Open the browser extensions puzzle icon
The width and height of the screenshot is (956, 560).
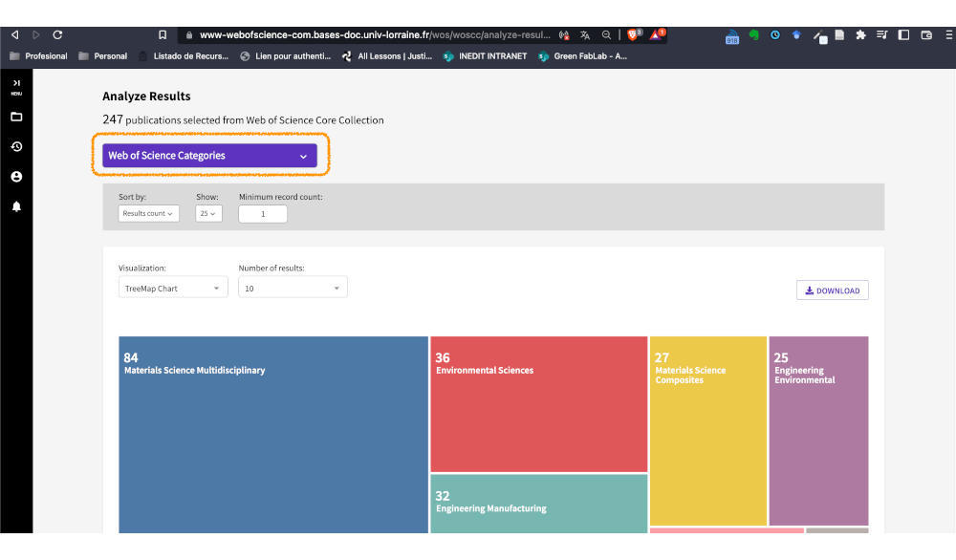coord(860,35)
